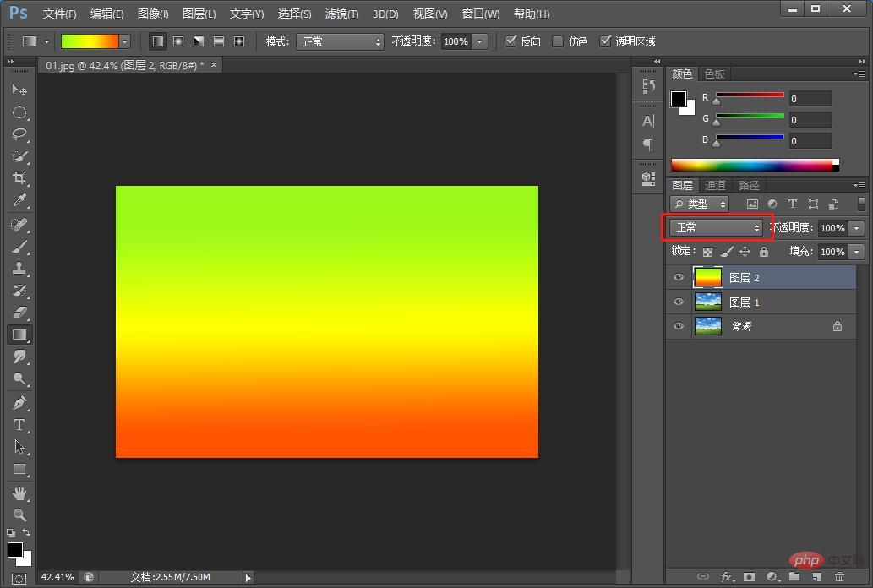Open the 滤镜(T) menu
This screenshot has height=588, width=873.
point(341,14)
